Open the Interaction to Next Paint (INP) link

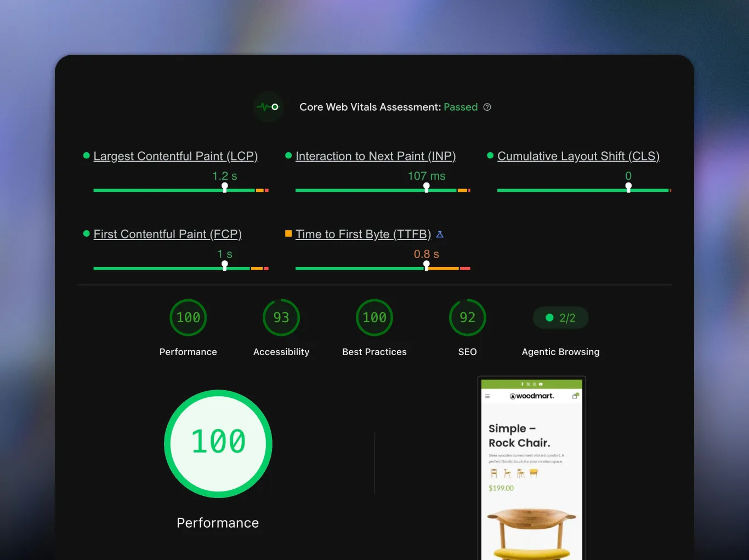[376, 156]
